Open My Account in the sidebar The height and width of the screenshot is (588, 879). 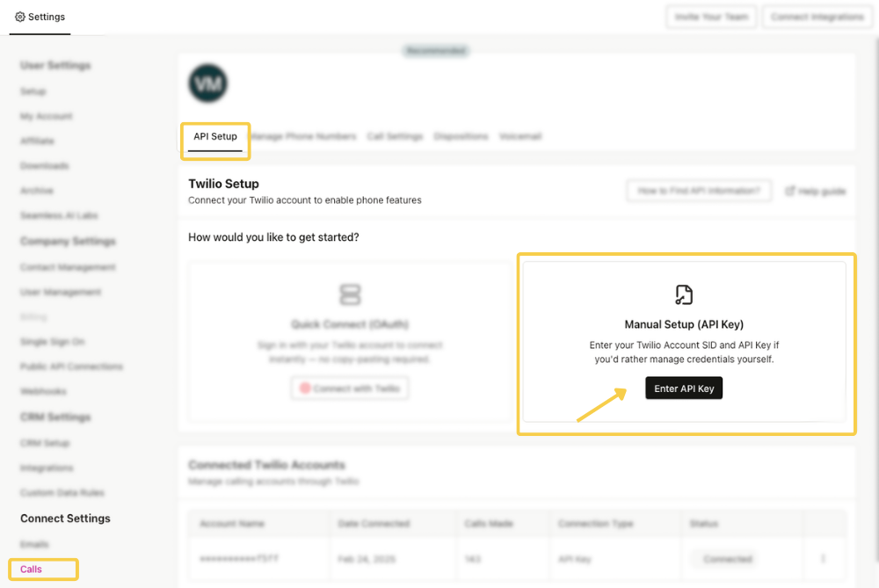[x=47, y=116]
